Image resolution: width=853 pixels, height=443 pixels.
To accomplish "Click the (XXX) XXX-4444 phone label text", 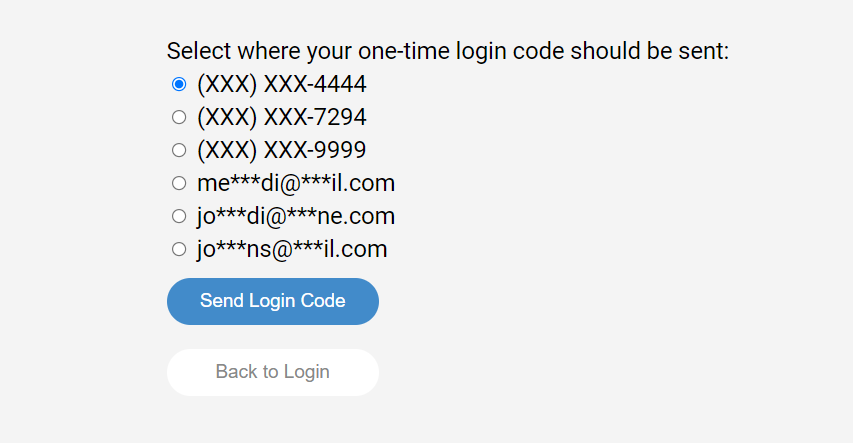I will (281, 84).
